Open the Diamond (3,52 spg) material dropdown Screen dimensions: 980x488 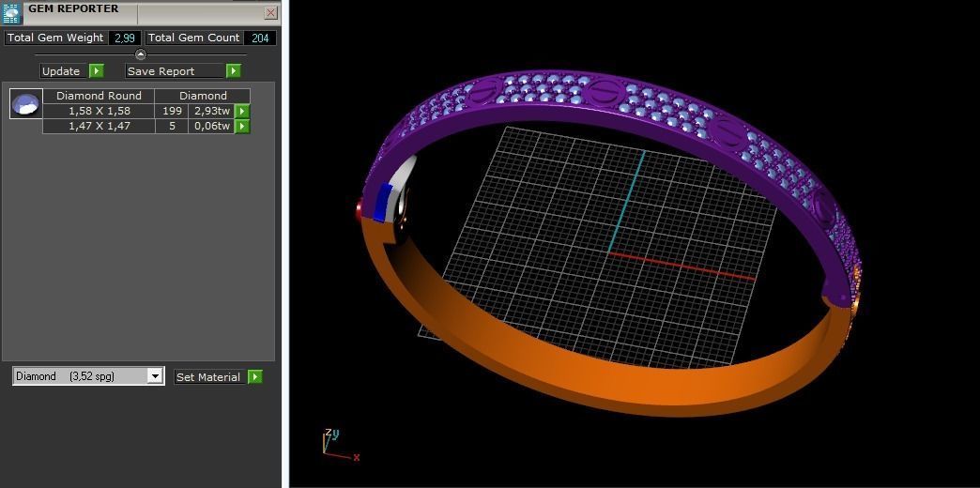154,376
